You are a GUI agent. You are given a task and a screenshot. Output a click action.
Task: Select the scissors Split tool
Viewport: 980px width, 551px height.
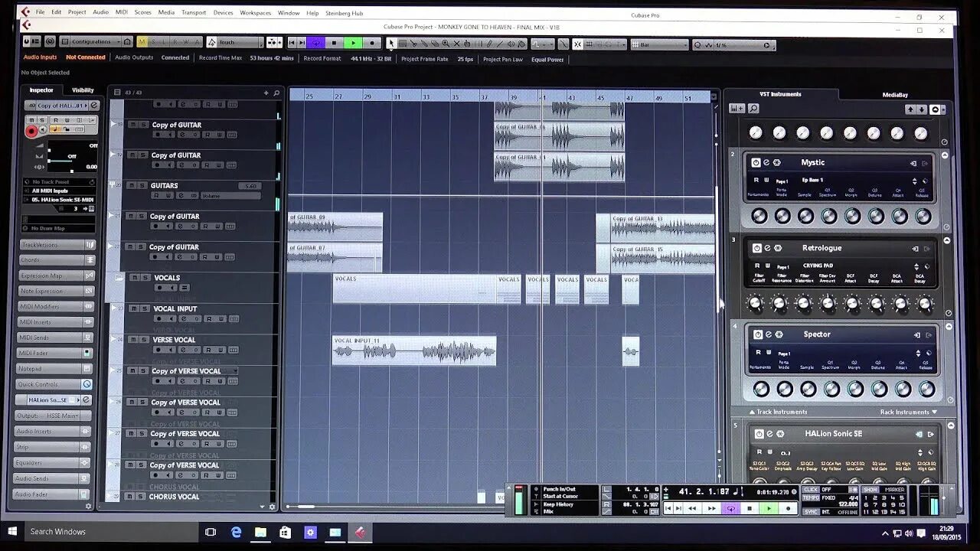(x=413, y=44)
